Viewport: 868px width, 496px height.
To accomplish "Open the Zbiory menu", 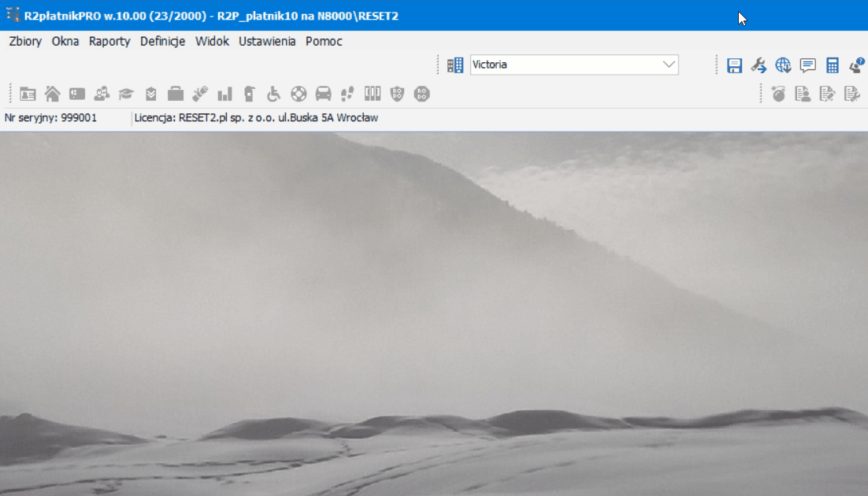I will [25, 42].
